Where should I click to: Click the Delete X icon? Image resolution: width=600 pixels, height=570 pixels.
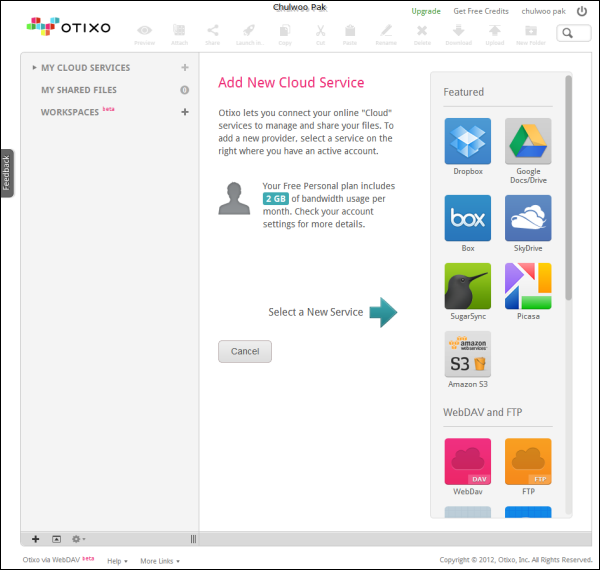click(x=422, y=30)
